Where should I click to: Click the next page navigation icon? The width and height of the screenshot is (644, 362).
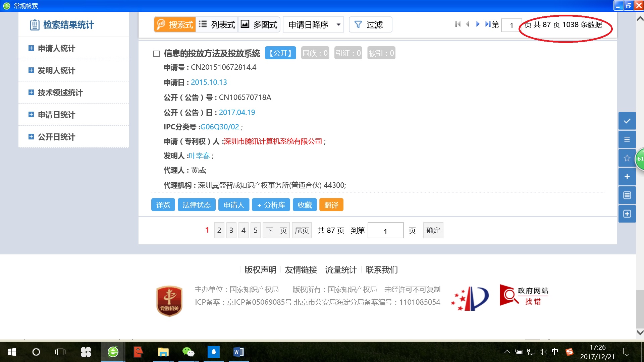(478, 24)
